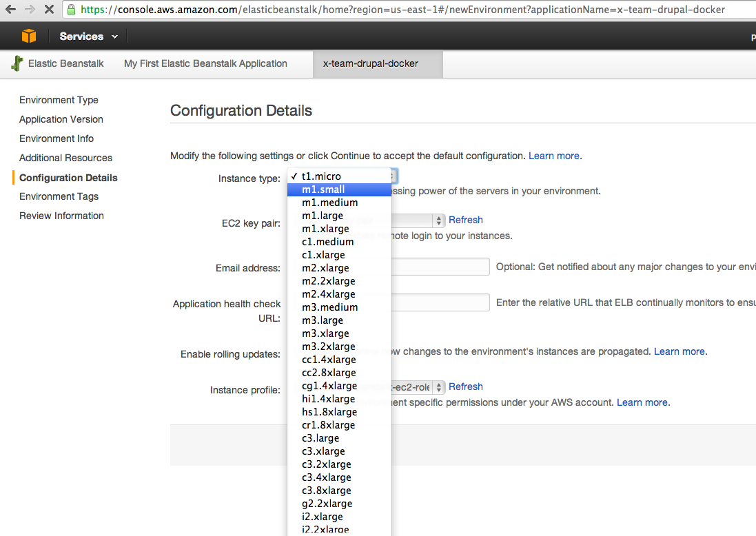Screen dimensions: 756x536
Task: Choose cc1.4xlarge option in list
Action: point(339,360)
